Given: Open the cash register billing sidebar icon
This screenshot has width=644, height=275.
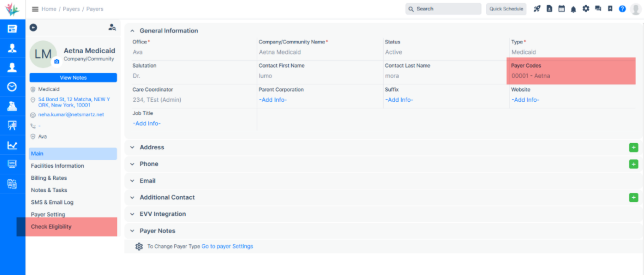Looking at the screenshot, I should 12,106.
